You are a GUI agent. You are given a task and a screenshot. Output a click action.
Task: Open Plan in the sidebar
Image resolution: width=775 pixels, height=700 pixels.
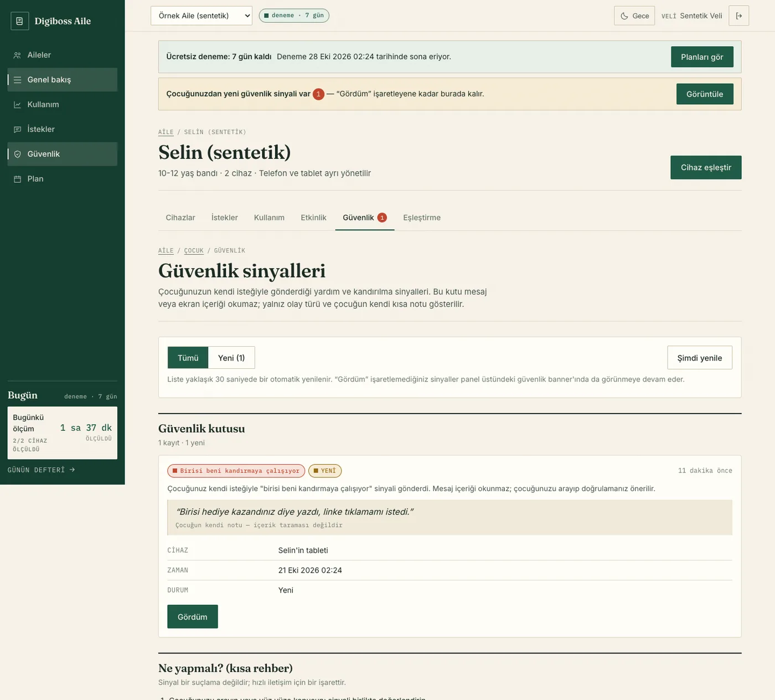[x=63, y=179]
